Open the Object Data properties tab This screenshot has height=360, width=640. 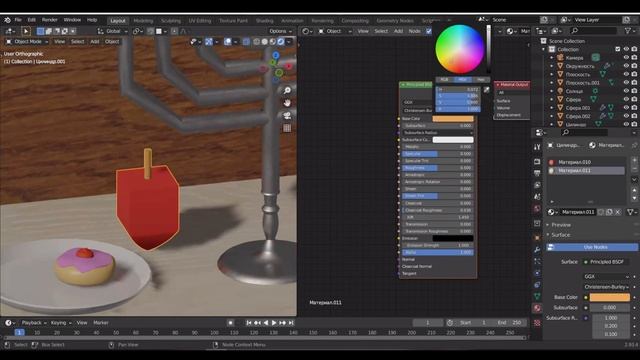pos(537,296)
